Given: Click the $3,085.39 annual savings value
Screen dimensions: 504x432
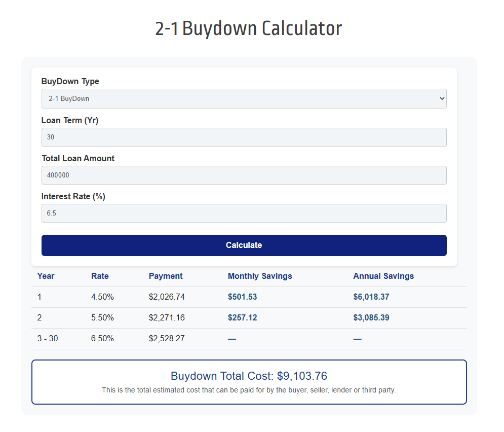Looking at the screenshot, I should (x=371, y=318).
